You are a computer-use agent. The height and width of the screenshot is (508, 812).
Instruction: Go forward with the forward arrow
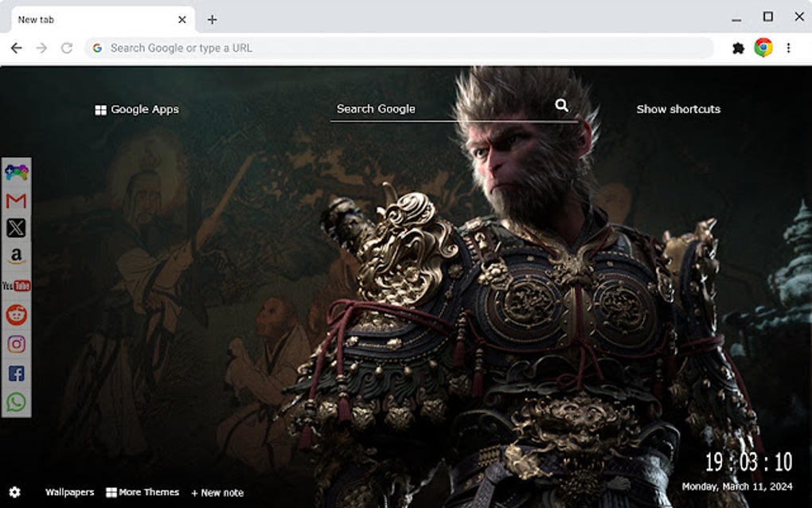click(42, 48)
